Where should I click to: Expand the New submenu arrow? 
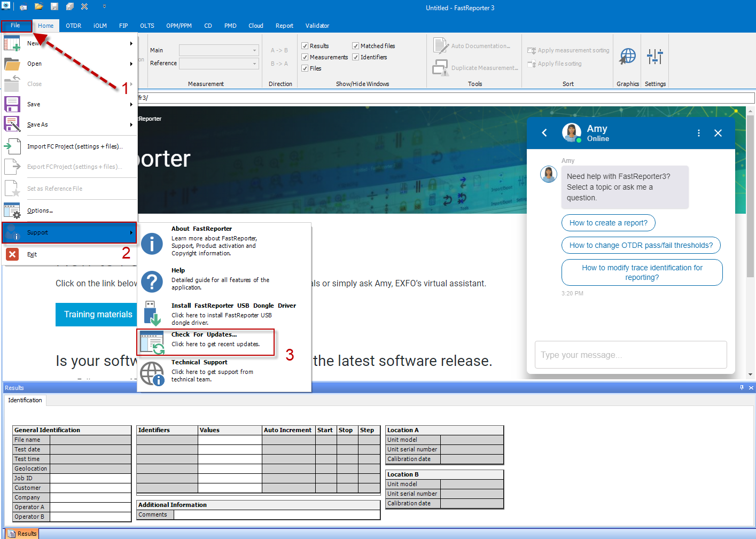(131, 43)
